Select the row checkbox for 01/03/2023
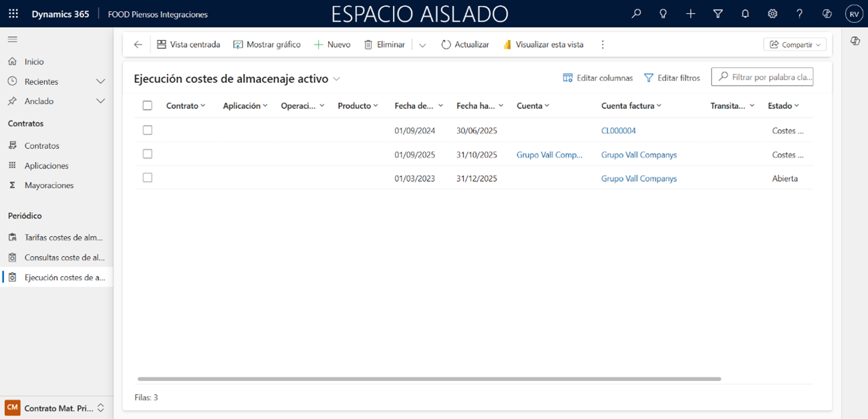 [x=148, y=178]
